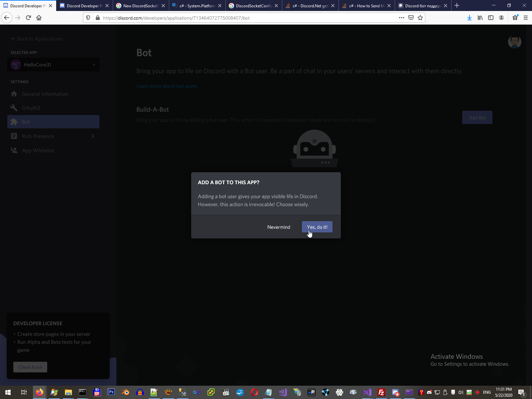The image size is (532, 399).
Task: Open clock and calendar flyout
Action: click(x=504, y=392)
